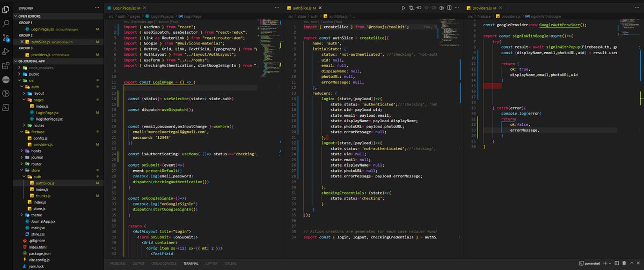The width and height of the screenshot is (644, 270).
Task: Select the TERMINAL panel tab
Action: 191,264
